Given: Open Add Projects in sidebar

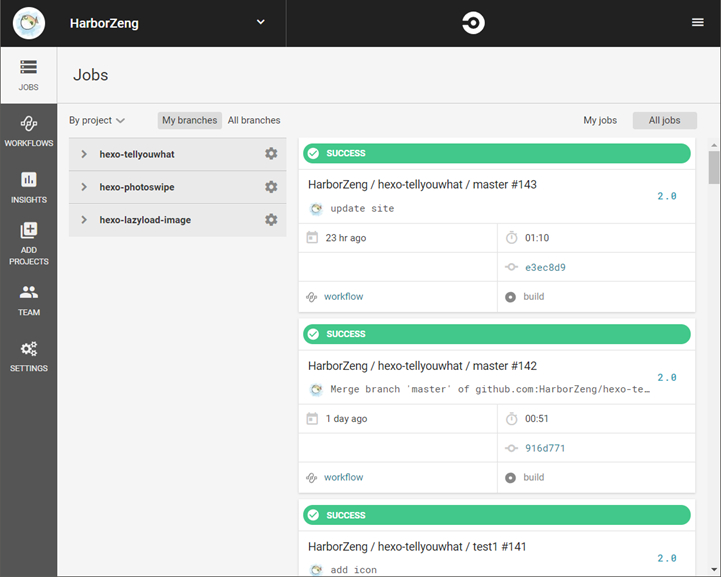Looking at the screenshot, I should [x=29, y=244].
